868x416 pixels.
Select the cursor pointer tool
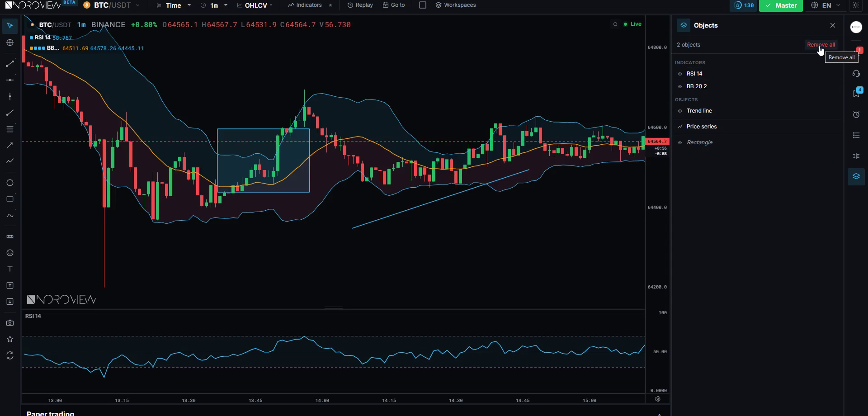tap(10, 26)
